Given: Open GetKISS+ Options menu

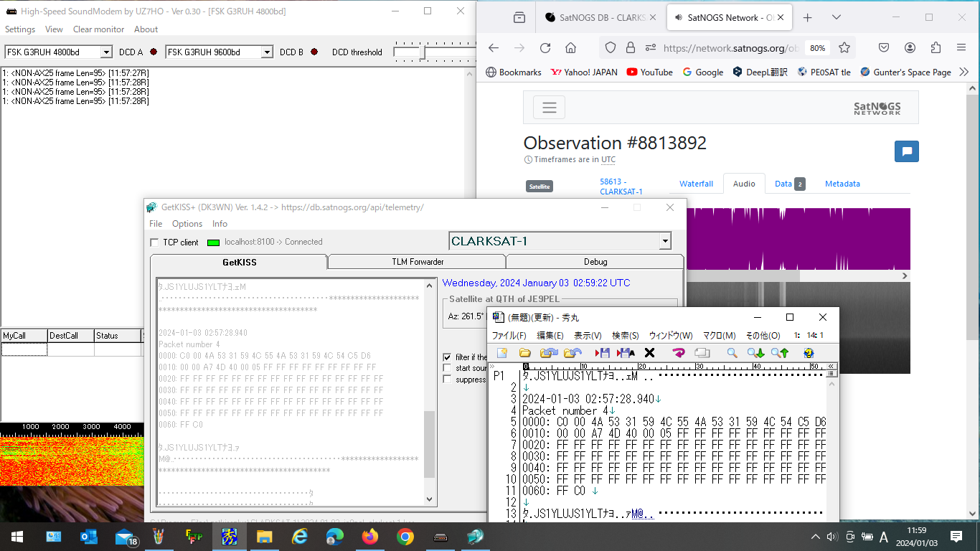Looking at the screenshot, I should click(x=187, y=224).
